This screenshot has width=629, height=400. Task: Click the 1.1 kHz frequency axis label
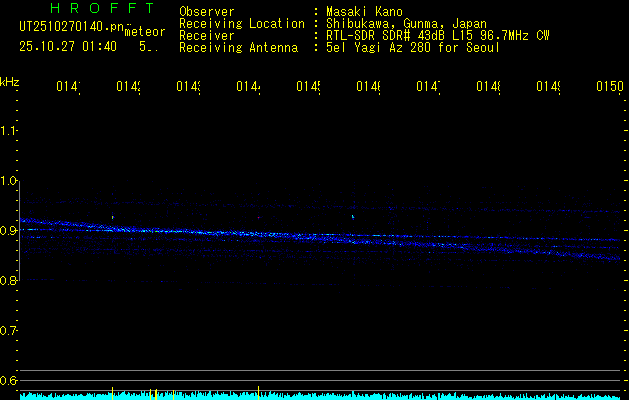pos(8,130)
